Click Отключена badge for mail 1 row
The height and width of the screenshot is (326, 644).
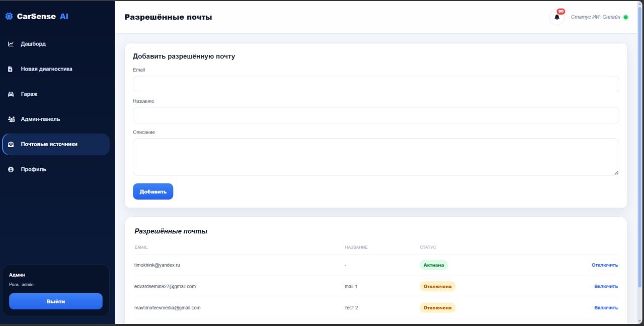tap(438, 286)
